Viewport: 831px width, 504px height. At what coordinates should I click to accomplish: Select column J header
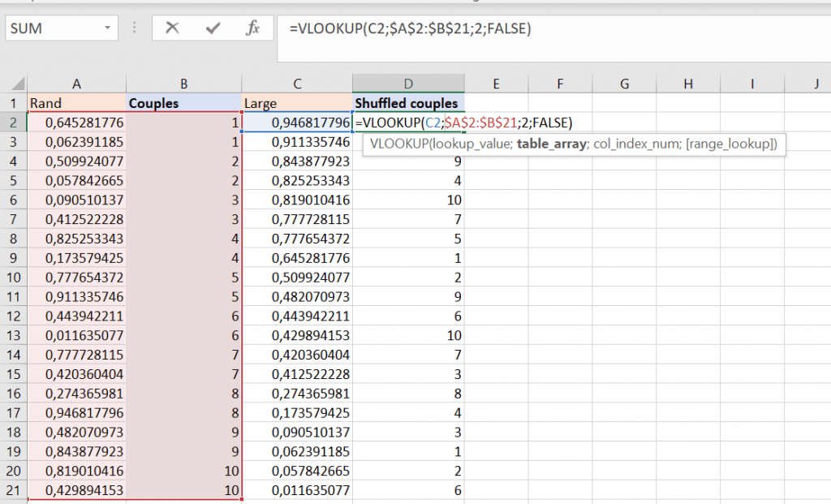coord(816,84)
